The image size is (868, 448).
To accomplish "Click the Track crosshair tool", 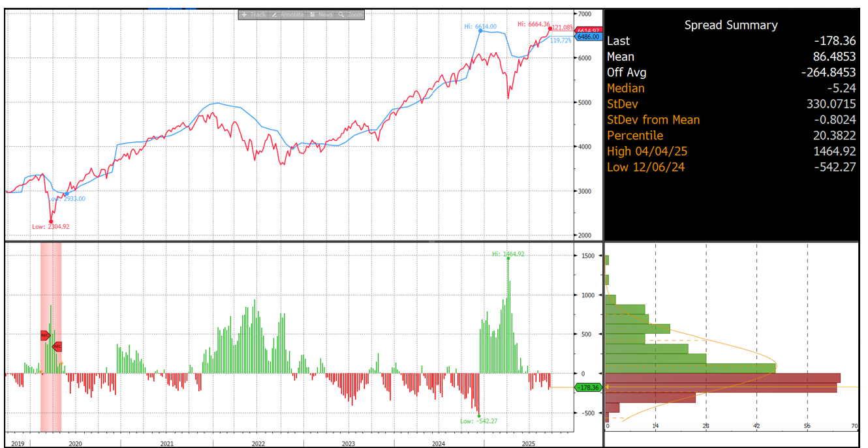I will (253, 14).
